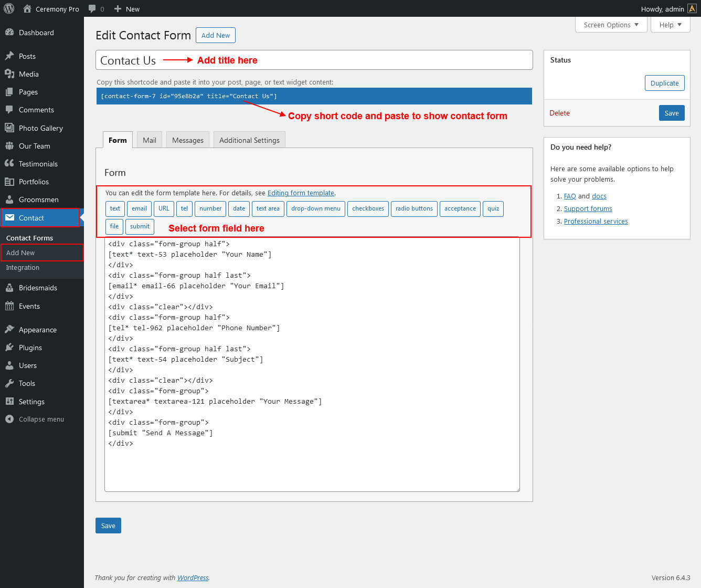Click the Tools wrench icon
The width and height of the screenshot is (701, 588).
click(9, 383)
